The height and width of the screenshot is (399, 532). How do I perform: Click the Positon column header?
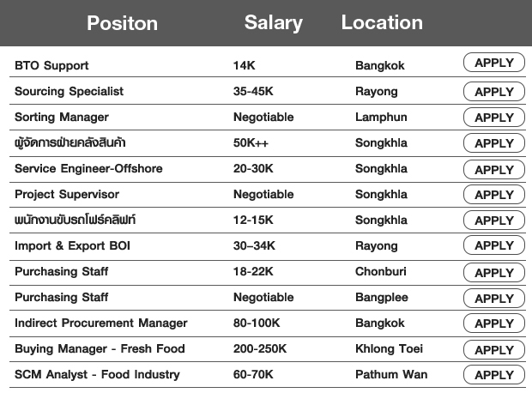tap(122, 23)
